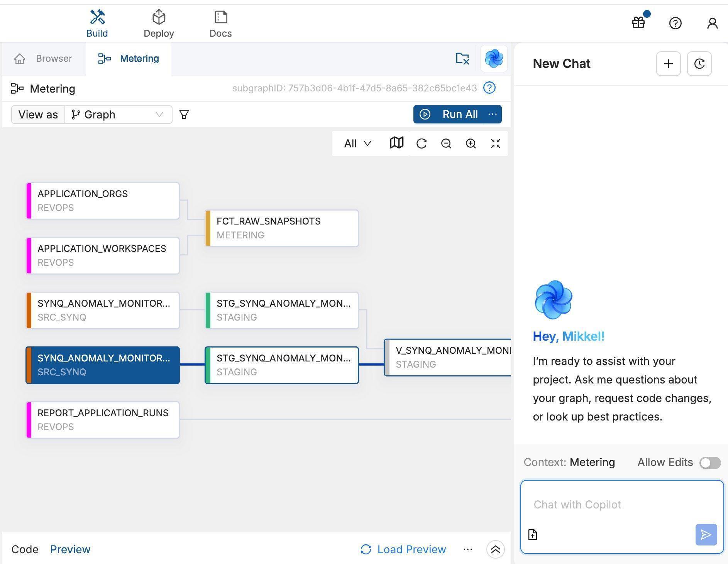This screenshot has width=728, height=564.
Task: Click the subgraphID text
Action: (354, 88)
